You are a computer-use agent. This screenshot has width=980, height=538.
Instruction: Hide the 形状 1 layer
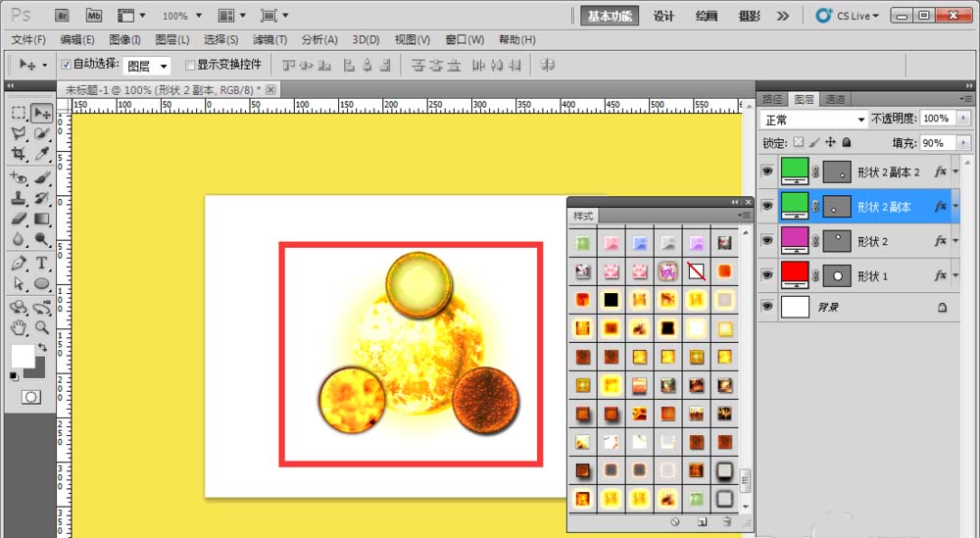pos(767,276)
